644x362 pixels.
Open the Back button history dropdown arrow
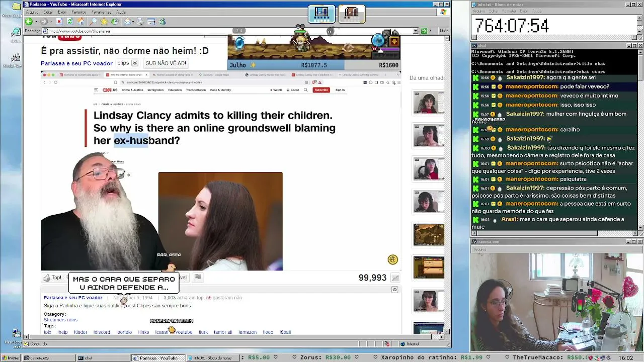pyautogui.click(x=36, y=22)
